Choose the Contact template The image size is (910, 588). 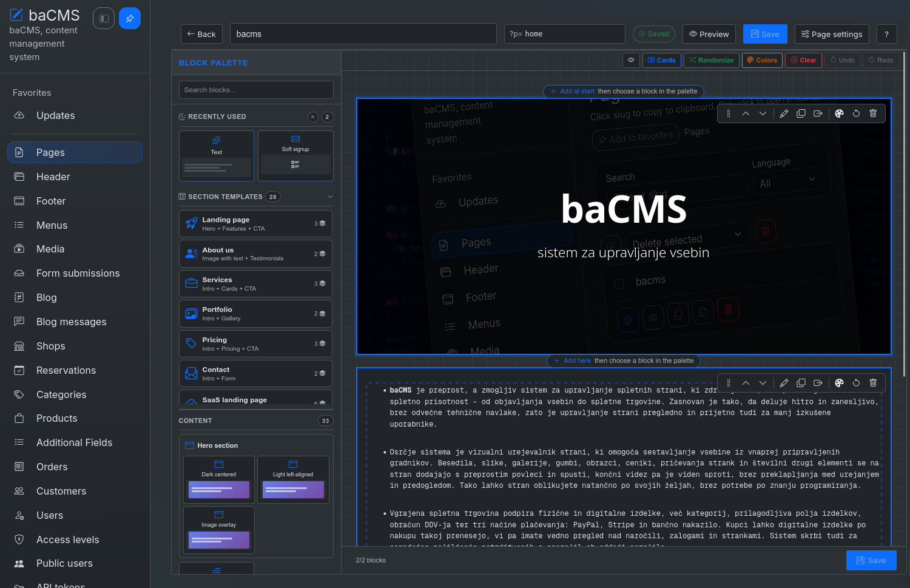(x=255, y=374)
